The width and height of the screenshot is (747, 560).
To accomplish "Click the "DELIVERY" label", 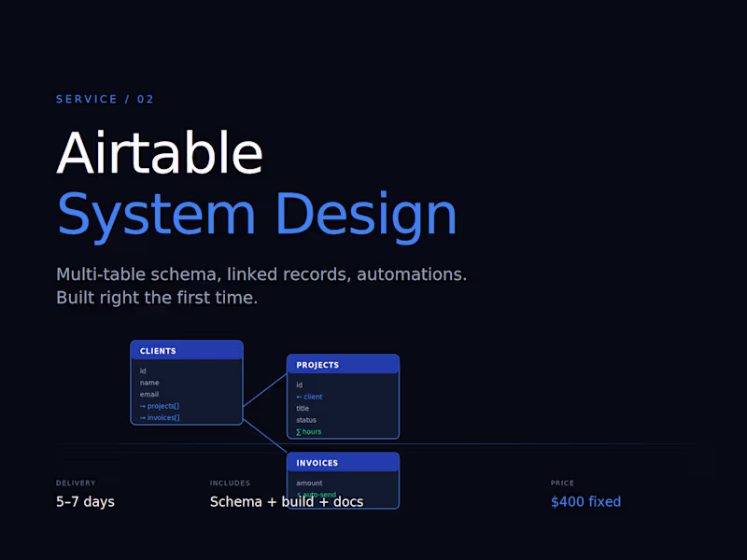I will pyautogui.click(x=76, y=483).
